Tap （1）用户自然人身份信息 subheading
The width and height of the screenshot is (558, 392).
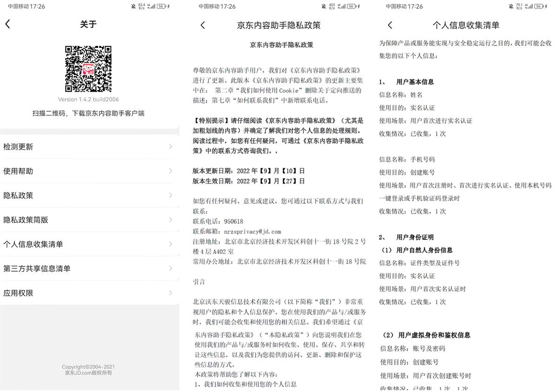(x=417, y=250)
